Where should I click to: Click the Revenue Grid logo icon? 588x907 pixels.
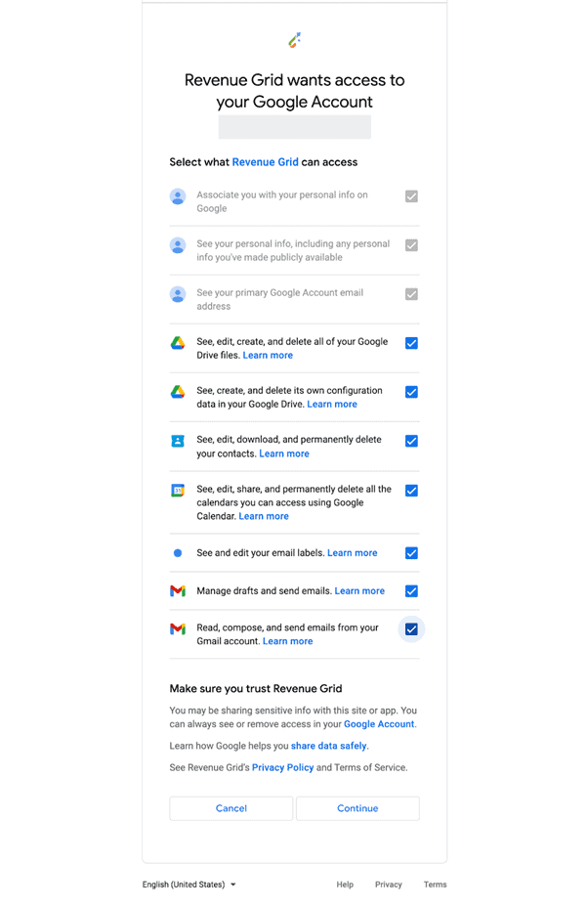(294, 40)
